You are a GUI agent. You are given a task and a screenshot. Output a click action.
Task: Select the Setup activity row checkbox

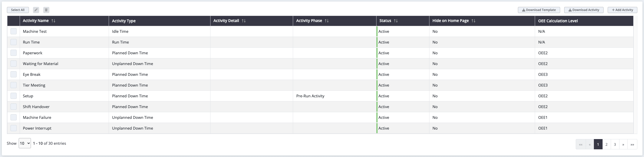(14, 96)
